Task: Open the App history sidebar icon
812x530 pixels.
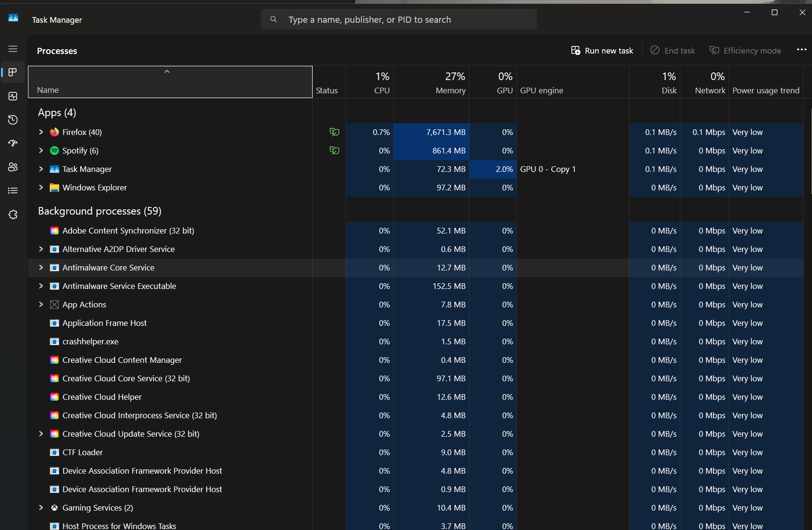Action: coord(13,119)
